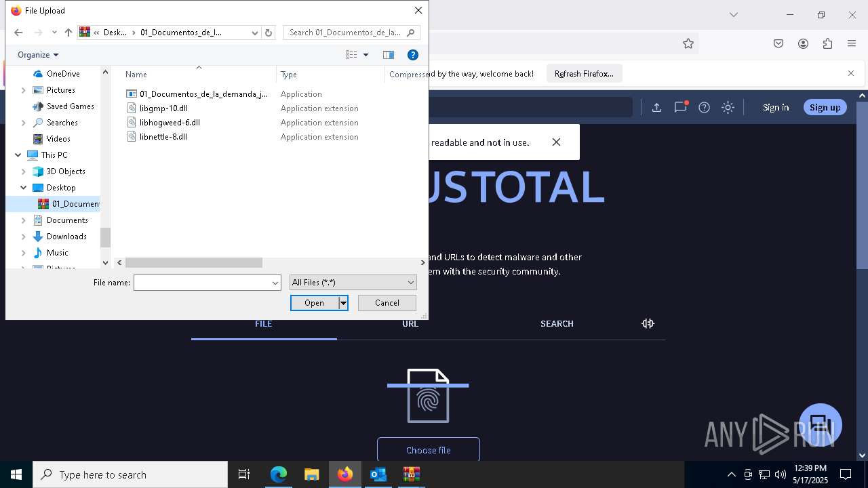Toggle VirusTotal light/dark theme
Screen dimensions: 868x488
click(x=728, y=107)
